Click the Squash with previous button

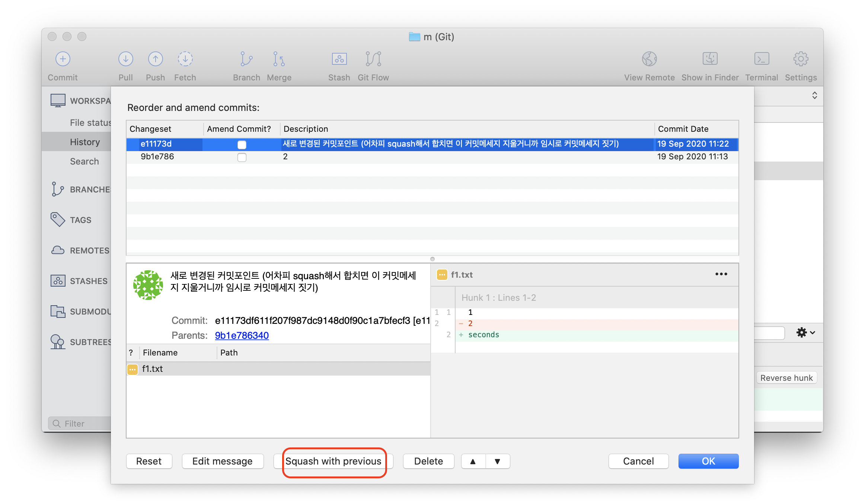point(333,461)
